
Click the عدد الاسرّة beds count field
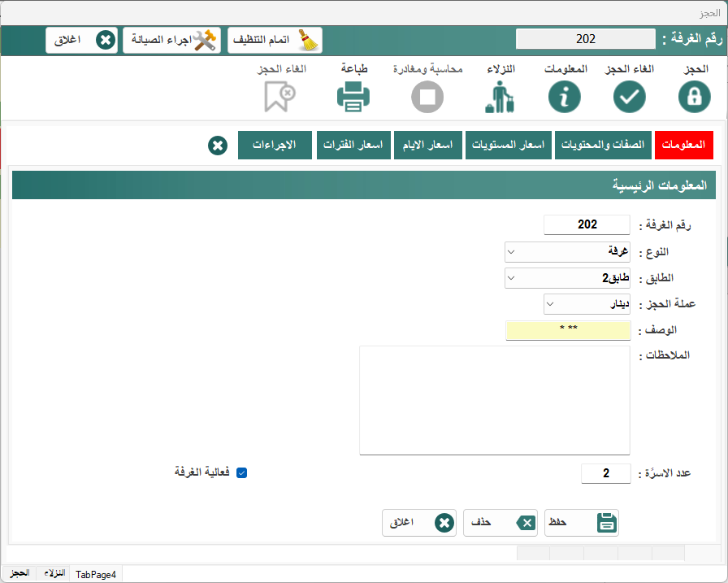coord(606,473)
